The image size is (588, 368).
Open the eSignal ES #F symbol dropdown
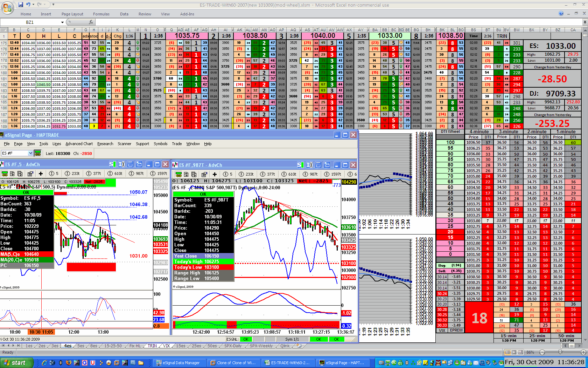point(30,153)
